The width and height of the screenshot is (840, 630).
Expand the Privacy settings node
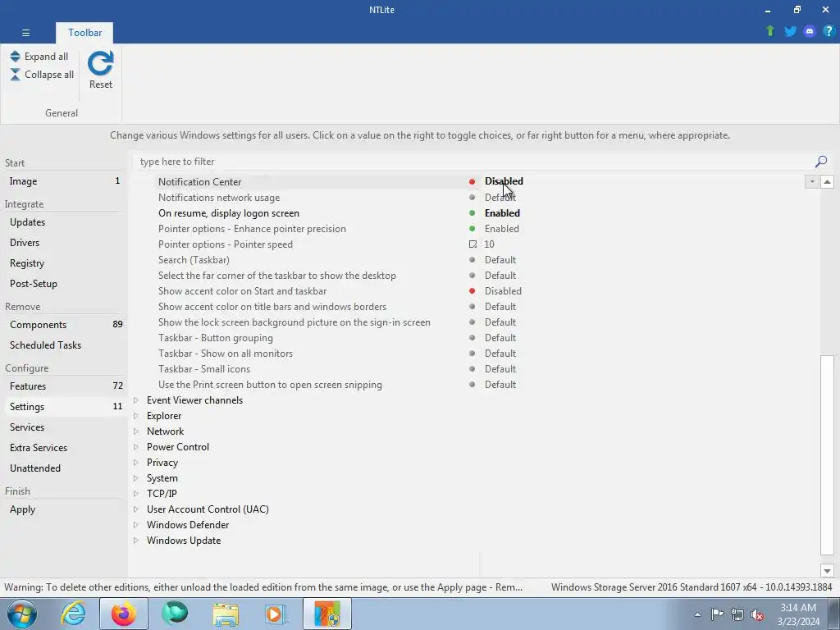pyautogui.click(x=136, y=463)
